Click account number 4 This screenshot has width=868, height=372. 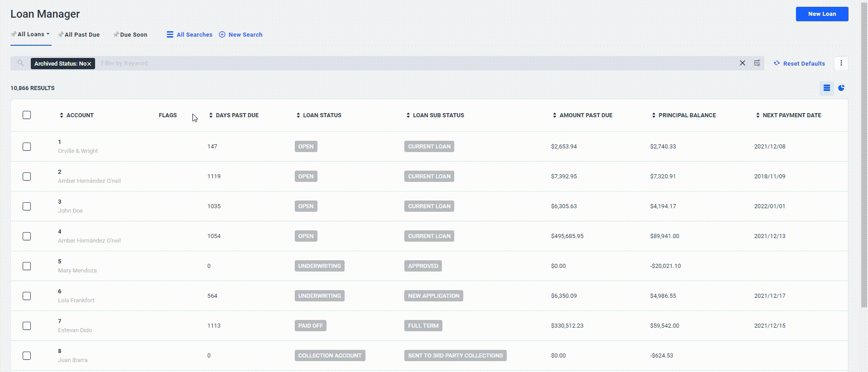(x=59, y=232)
